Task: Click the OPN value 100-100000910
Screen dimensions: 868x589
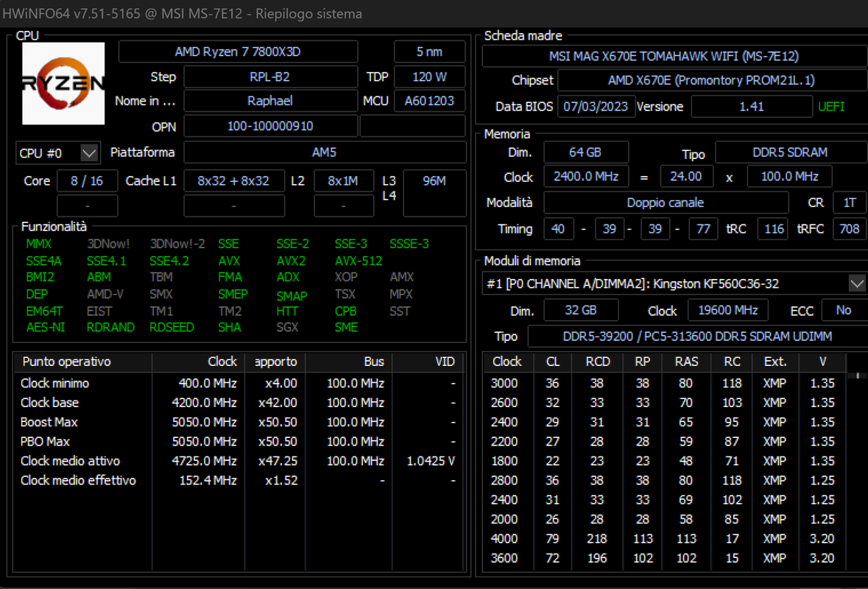Action: point(270,126)
